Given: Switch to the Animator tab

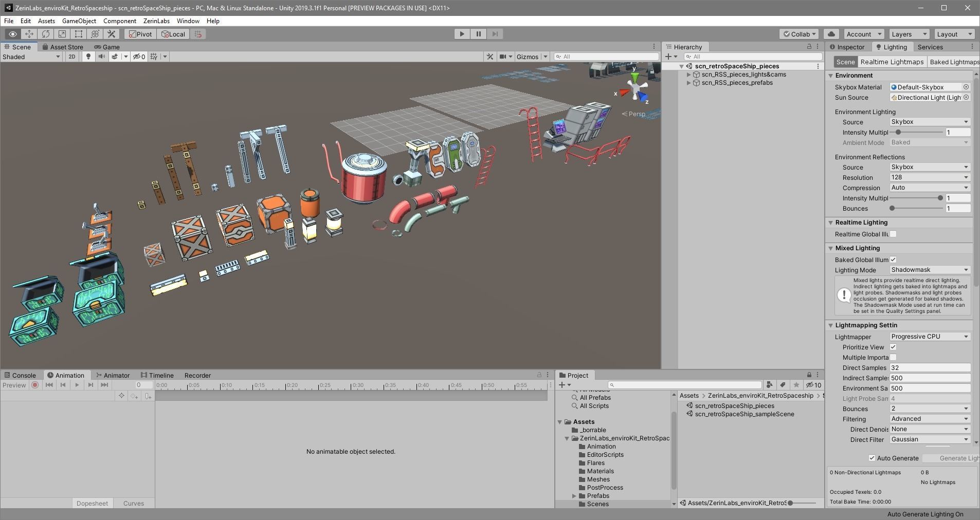Looking at the screenshot, I should point(113,375).
